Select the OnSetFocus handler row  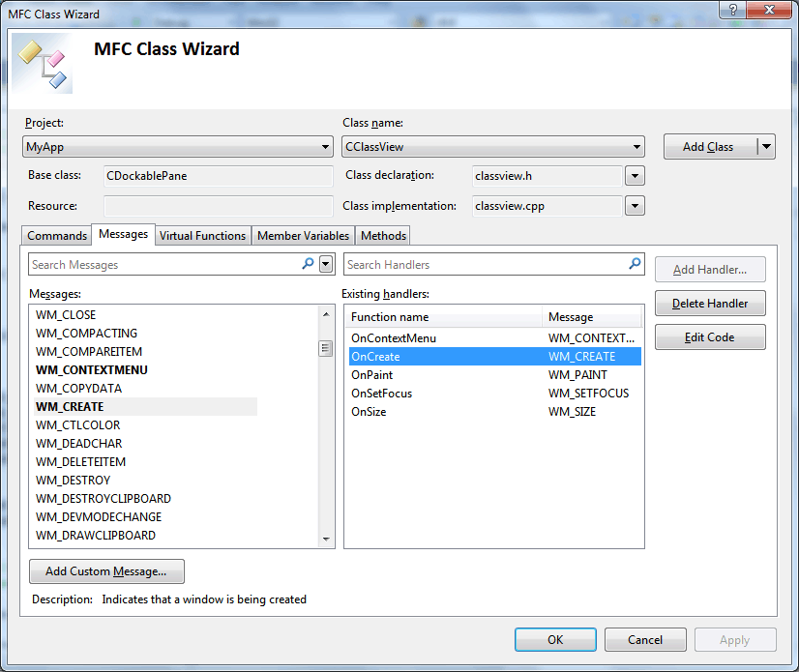(x=495, y=394)
